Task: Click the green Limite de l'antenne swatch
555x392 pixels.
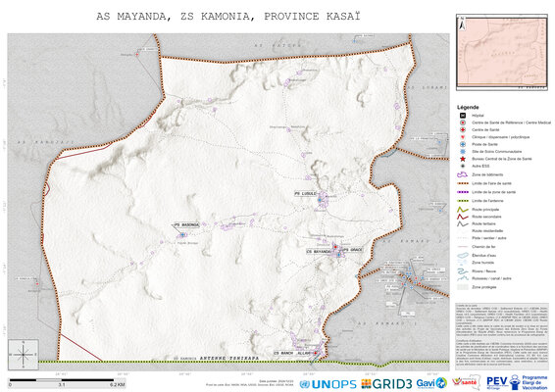Action: pyautogui.click(x=462, y=201)
